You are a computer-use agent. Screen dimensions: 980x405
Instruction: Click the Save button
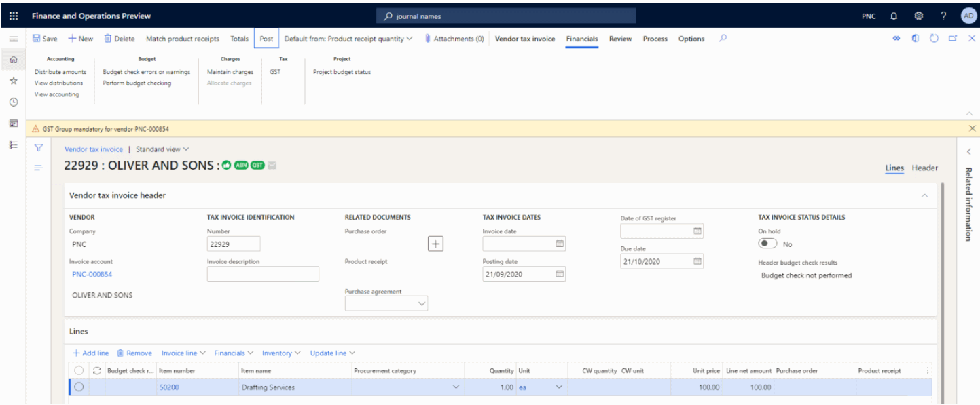pyautogui.click(x=46, y=39)
